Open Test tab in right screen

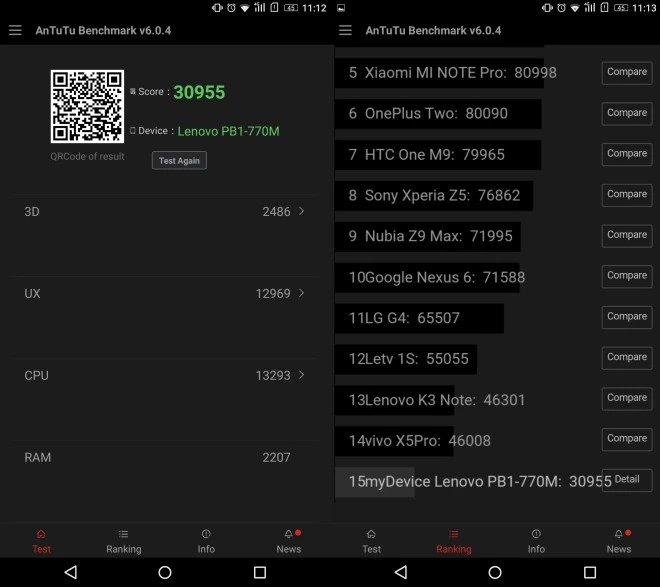371,542
